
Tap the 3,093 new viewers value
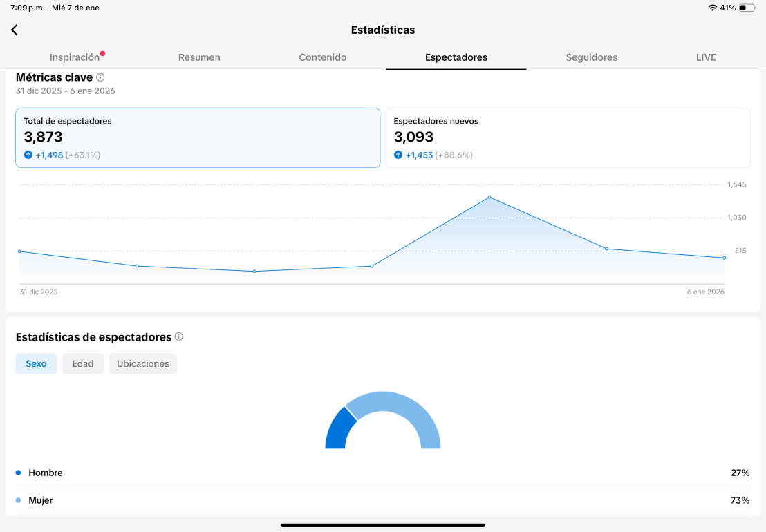click(413, 137)
